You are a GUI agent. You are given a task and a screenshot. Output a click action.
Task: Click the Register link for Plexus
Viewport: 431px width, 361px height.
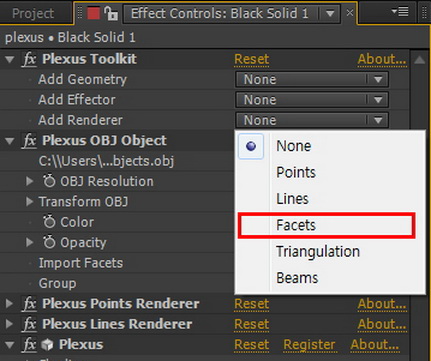coord(309,345)
